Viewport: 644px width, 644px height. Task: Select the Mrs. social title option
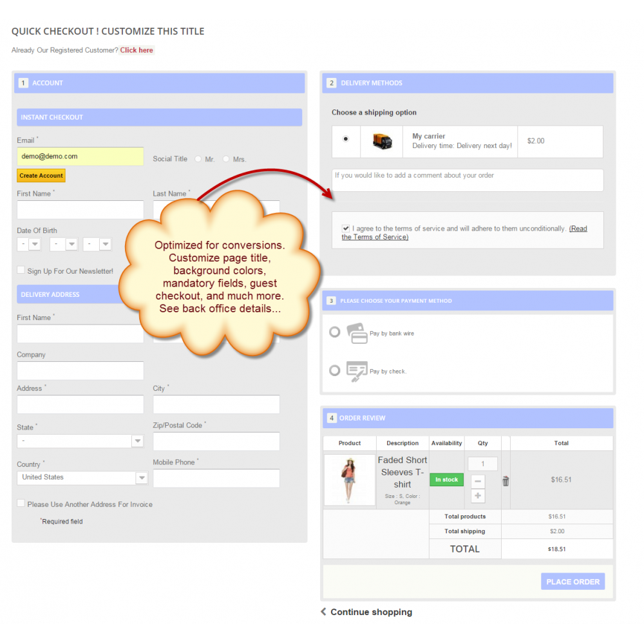click(226, 158)
